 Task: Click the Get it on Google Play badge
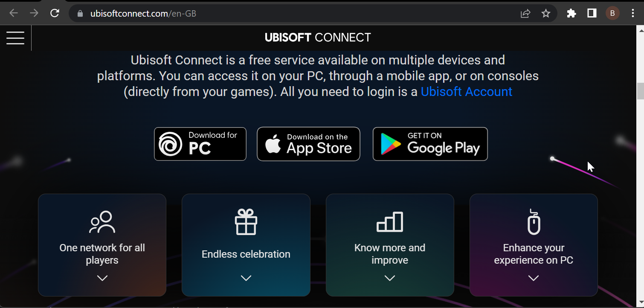(x=430, y=144)
